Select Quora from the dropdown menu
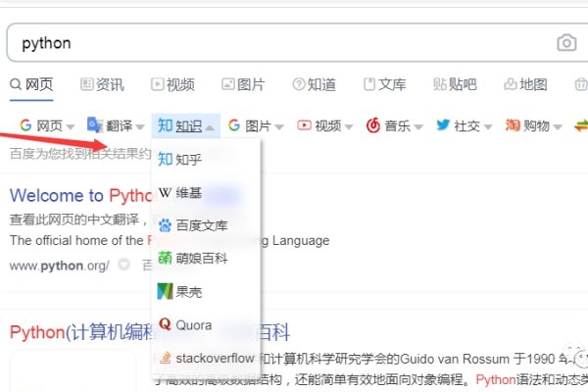The height and width of the screenshot is (392, 588). click(x=206, y=324)
